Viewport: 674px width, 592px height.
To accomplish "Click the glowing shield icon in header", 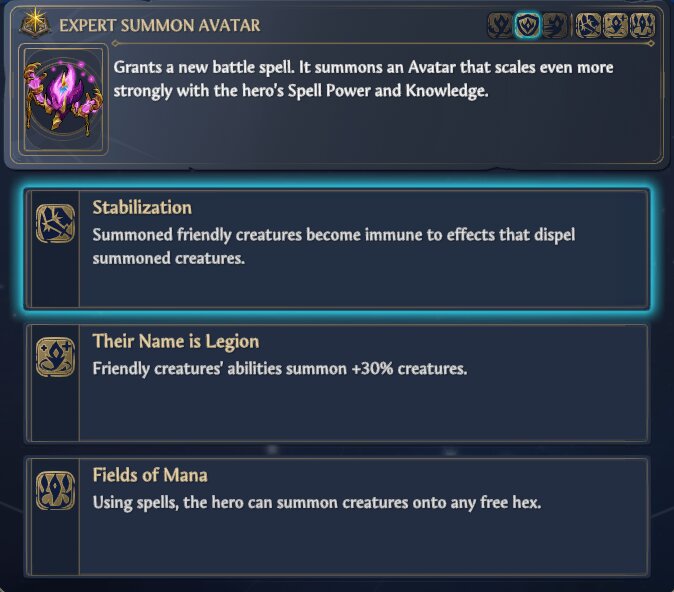I will [x=527, y=25].
